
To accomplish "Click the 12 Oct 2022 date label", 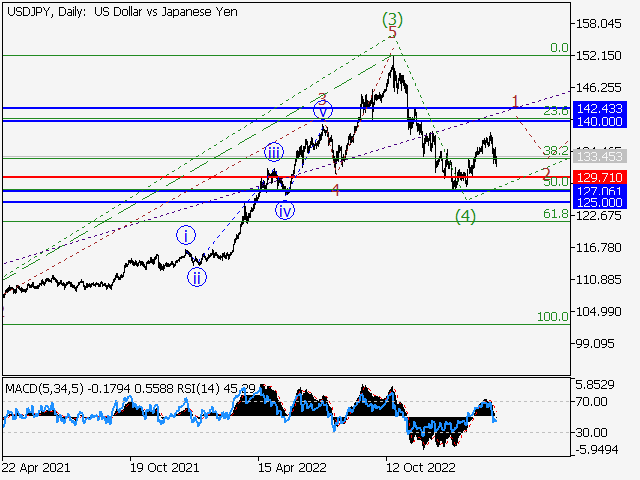I will click(420, 467).
